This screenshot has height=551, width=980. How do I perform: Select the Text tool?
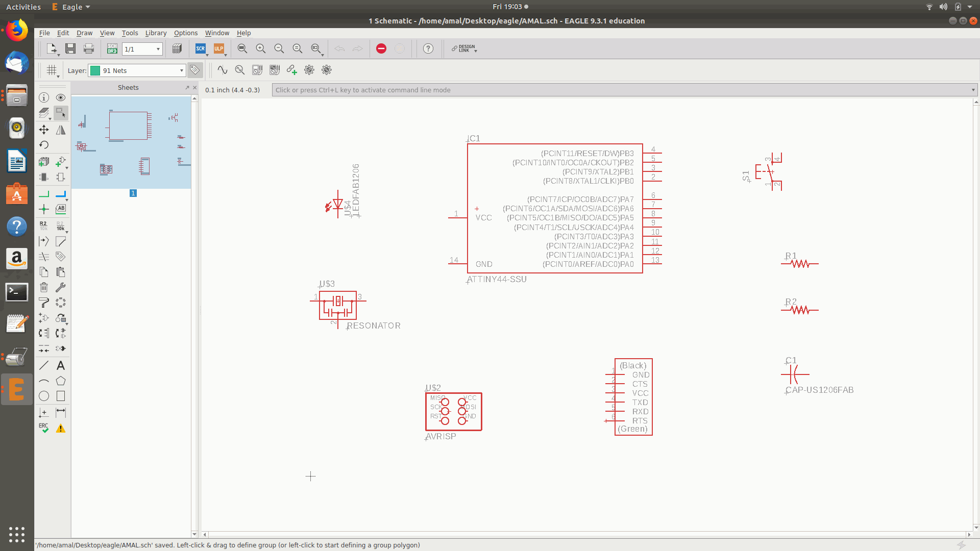[x=61, y=365]
